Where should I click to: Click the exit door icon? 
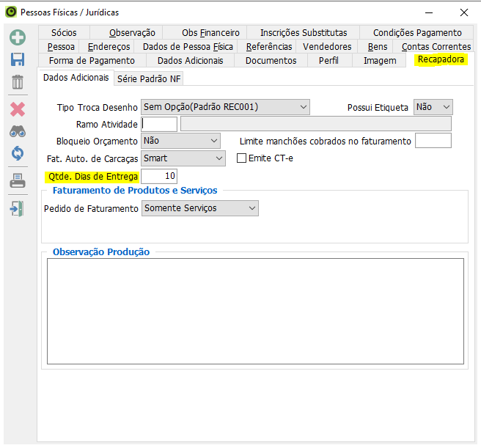pos(17,209)
